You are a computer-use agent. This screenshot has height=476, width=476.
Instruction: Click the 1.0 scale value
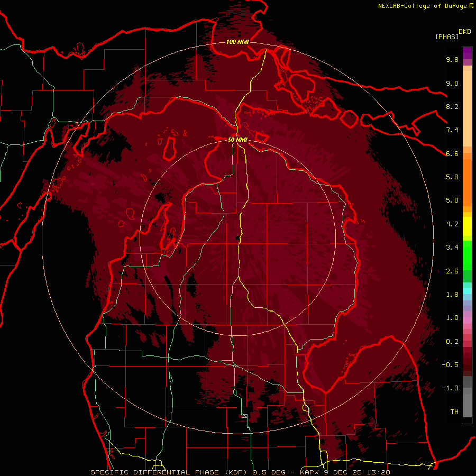452,318
